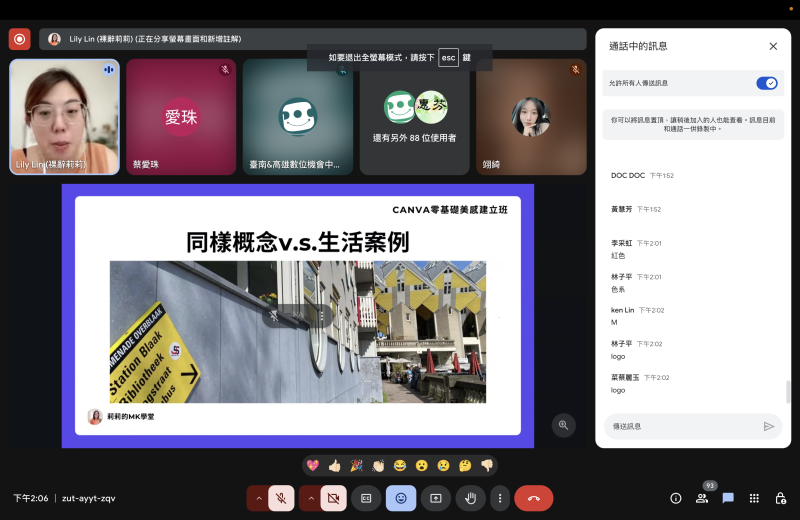Send the crying face reaction
800x520 pixels.
point(443,465)
